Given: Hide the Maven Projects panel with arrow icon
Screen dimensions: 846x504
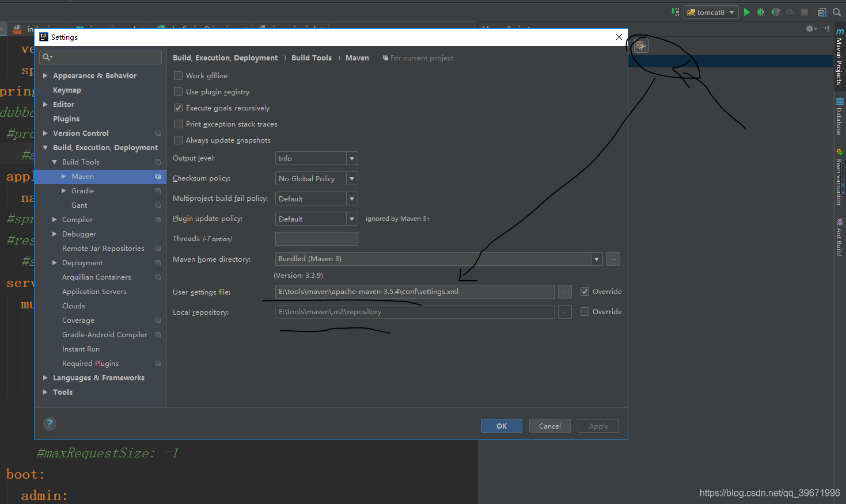Looking at the screenshot, I should click(826, 29).
